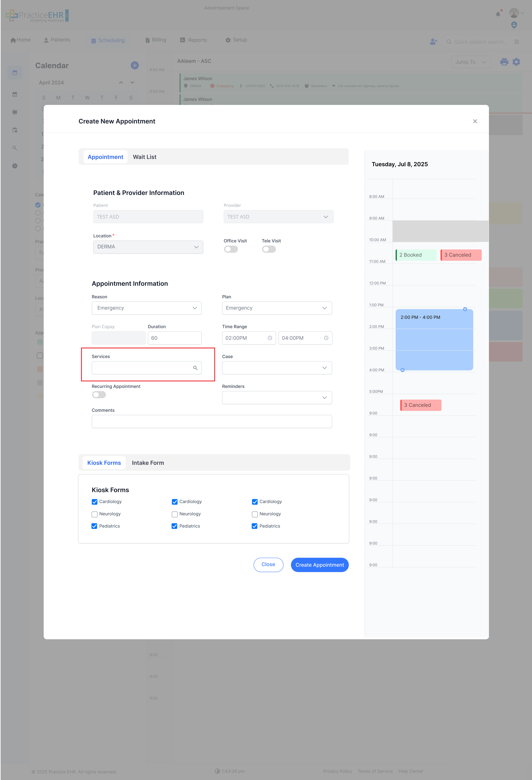This screenshot has width=532, height=780.
Task: Click inside the Comments input field
Action: click(x=211, y=421)
